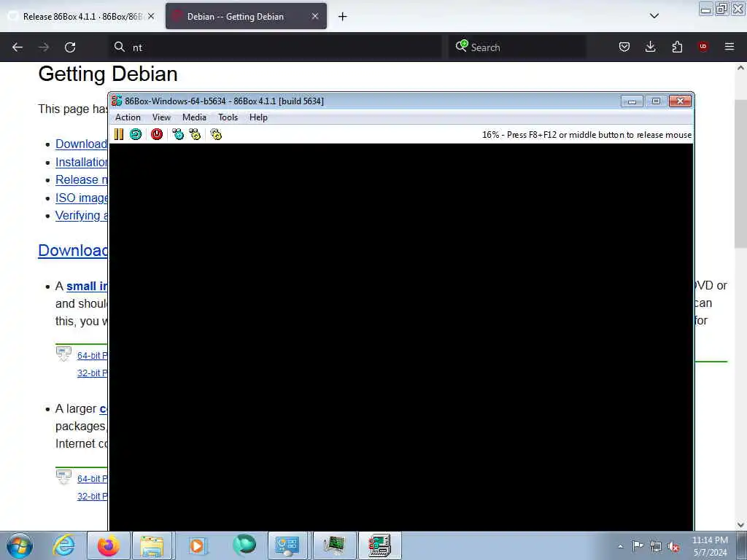This screenshot has height=560, width=747.
Task: Reload the Debian page in Firefox
Action: point(70,47)
